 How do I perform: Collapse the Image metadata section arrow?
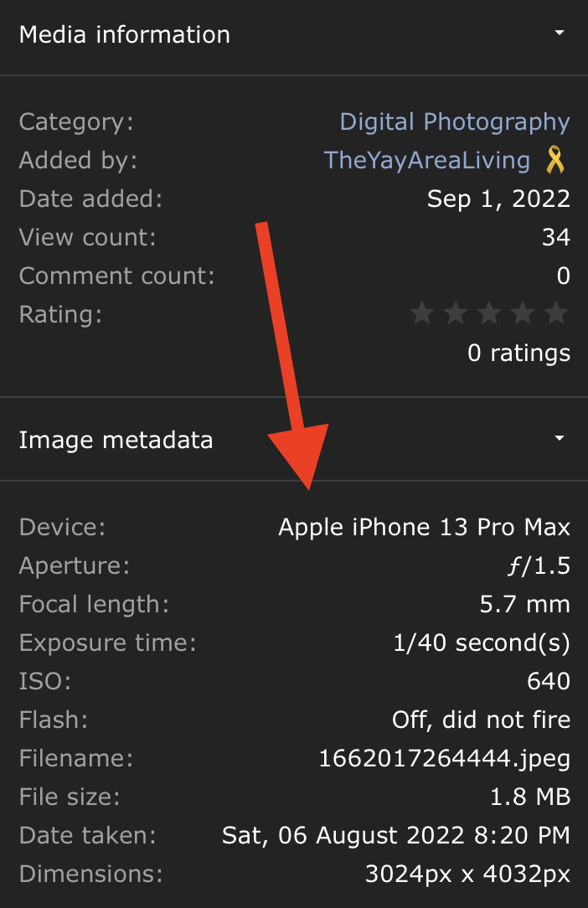coord(560,439)
